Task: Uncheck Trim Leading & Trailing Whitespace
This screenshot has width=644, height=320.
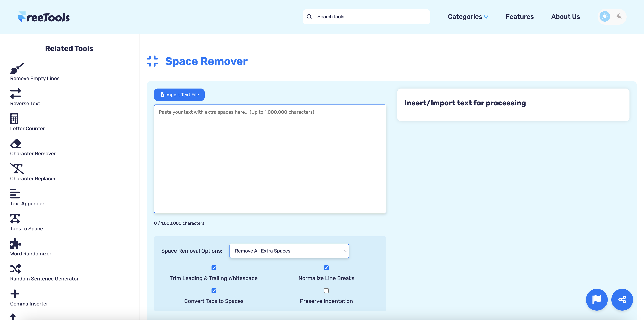Action: pos(214,268)
